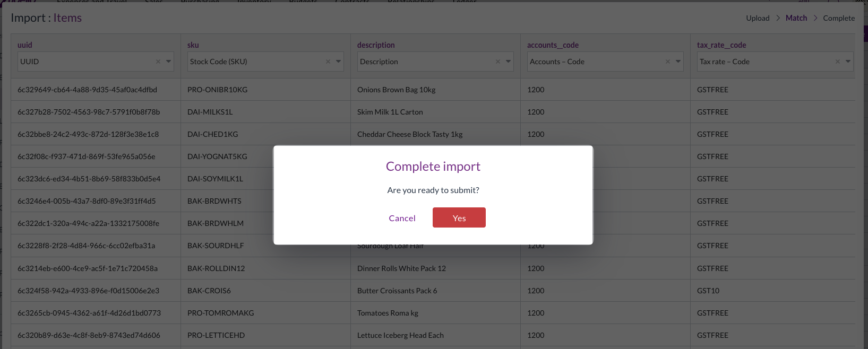Clear the Tax rate – Code mapping

[838, 62]
